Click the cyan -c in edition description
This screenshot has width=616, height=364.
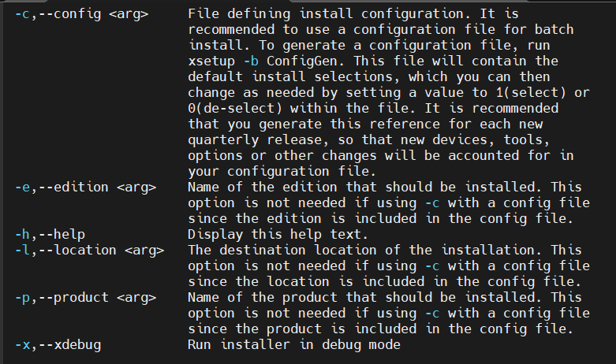[x=432, y=203]
